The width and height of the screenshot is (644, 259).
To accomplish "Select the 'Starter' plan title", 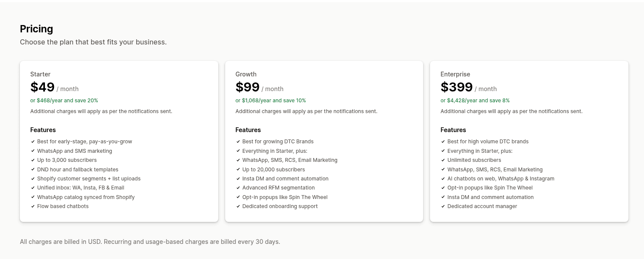I will coord(40,74).
